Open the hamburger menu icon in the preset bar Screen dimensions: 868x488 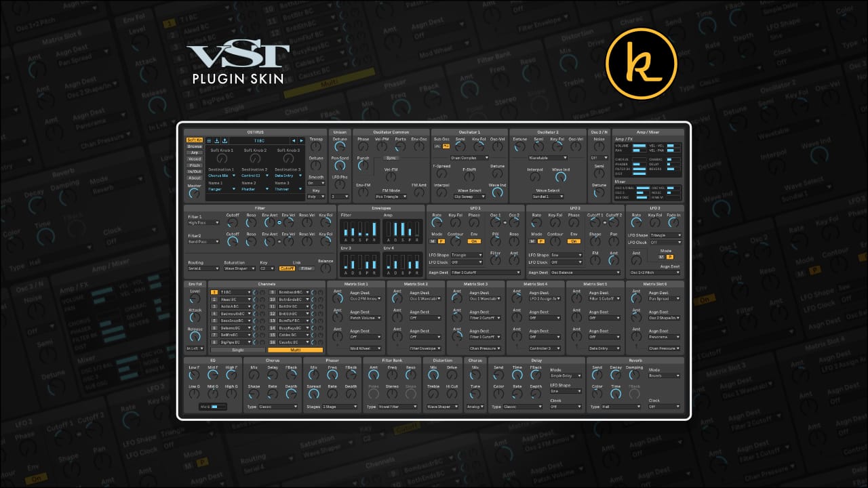(209, 140)
